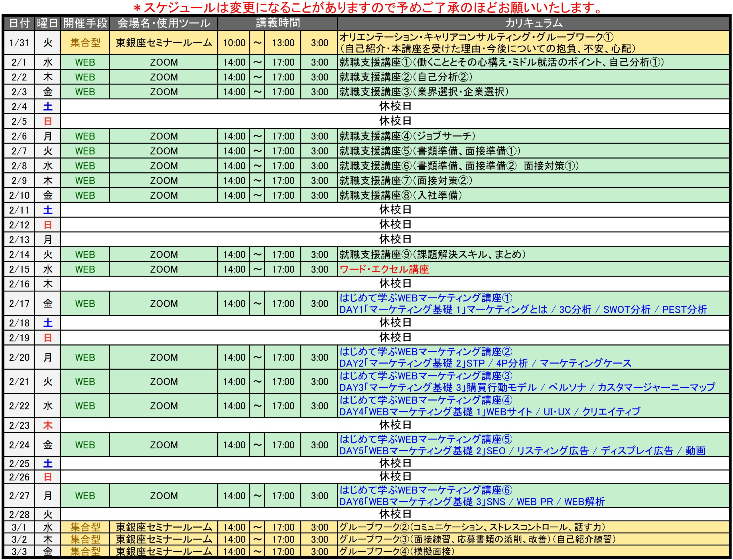
Task: Click はじめて学ぶWEBマーケティング講座⑤ text
Action: (426, 439)
